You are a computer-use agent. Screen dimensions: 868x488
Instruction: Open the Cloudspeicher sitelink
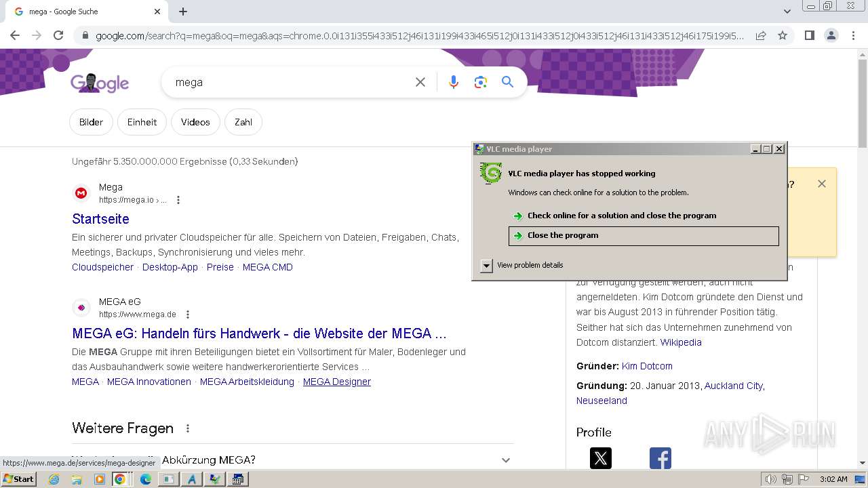point(102,267)
